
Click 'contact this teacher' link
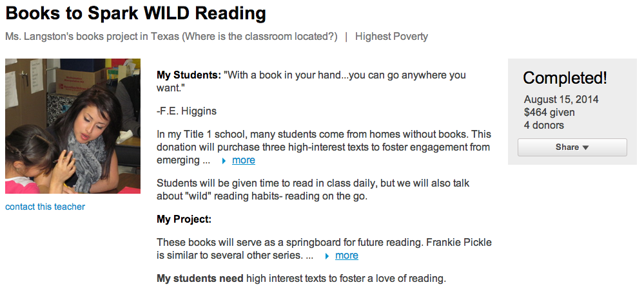[45, 207]
